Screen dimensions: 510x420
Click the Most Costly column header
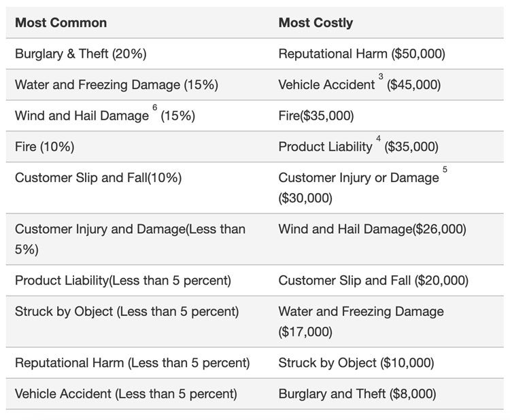point(316,22)
